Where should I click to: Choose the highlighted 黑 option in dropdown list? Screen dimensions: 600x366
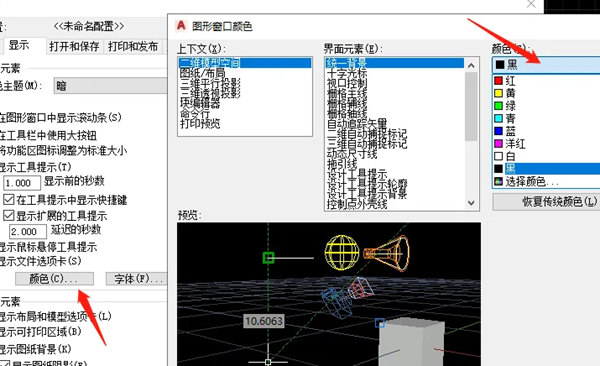(x=546, y=168)
